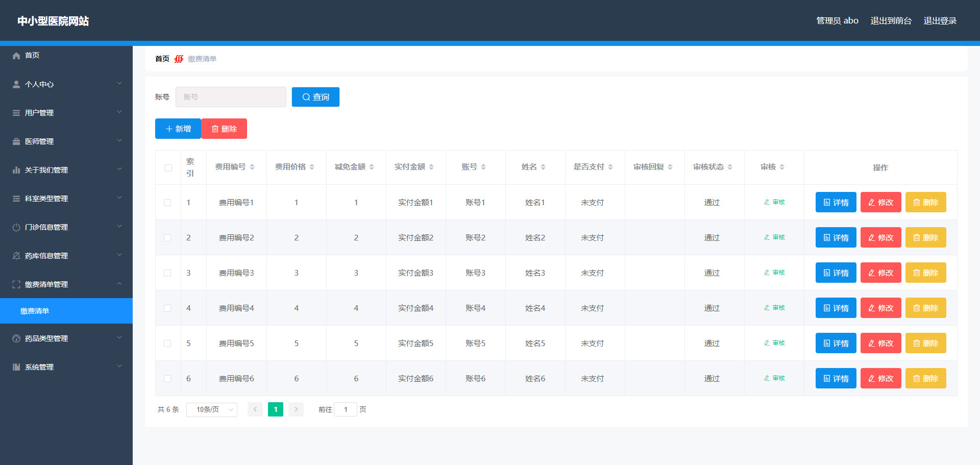The width and height of the screenshot is (980, 465).
Task: Click the 首页 breadcrumb link
Action: pos(162,59)
